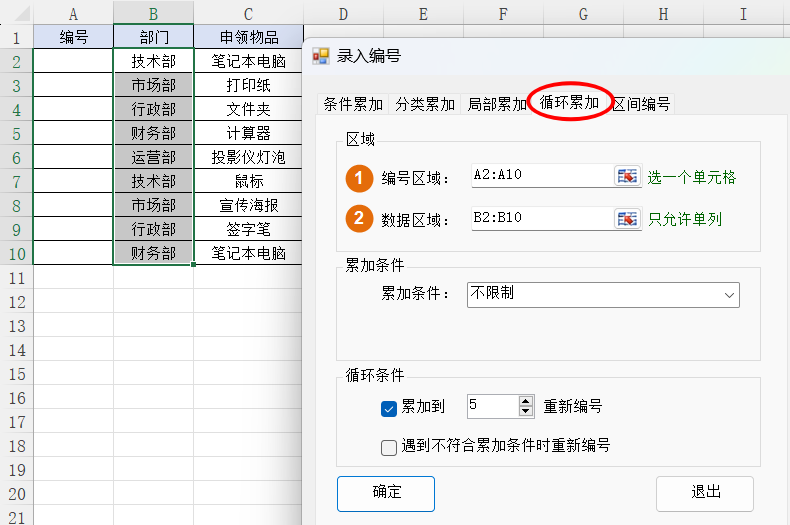Screen dimensions: 790x525
Task: Click cell 财务部 in row 5
Action: 154,133
